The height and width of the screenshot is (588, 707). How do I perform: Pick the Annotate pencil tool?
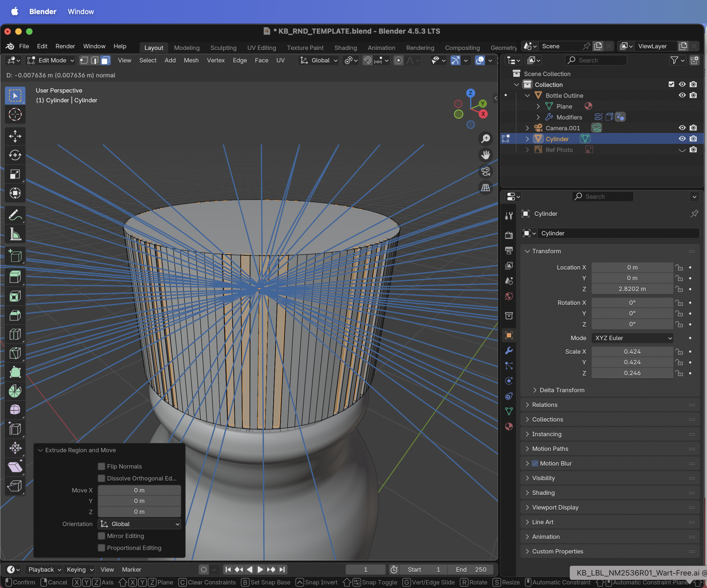(x=15, y=215)
